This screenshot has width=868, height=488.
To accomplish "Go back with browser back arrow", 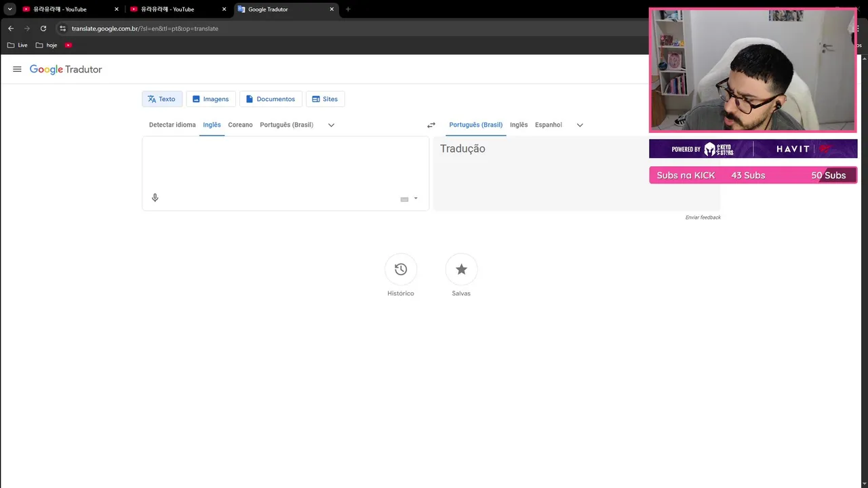I will [11, 28].
